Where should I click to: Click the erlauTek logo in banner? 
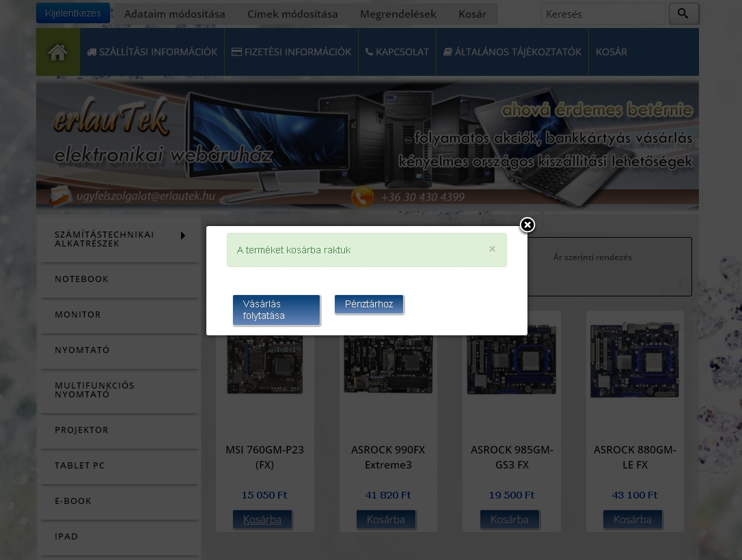coord(111,117)
